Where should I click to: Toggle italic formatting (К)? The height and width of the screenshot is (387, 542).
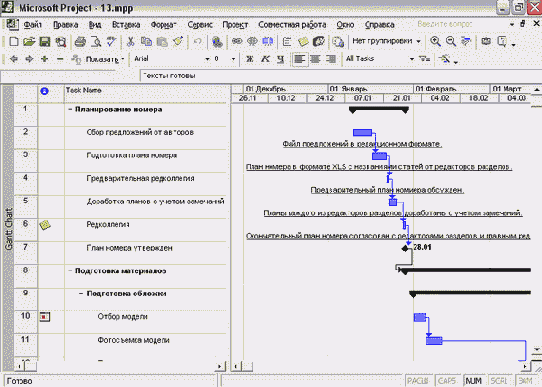tap(265, 59)
